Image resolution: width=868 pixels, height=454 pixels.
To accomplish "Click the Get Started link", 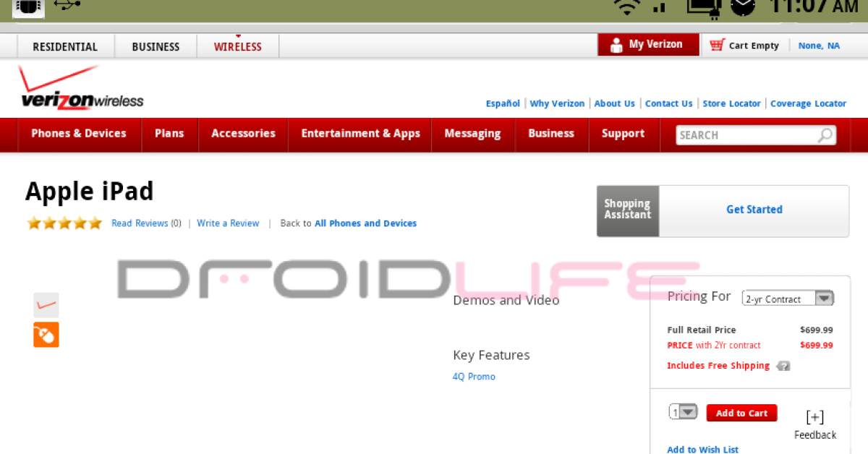I will tap(754, 210).
